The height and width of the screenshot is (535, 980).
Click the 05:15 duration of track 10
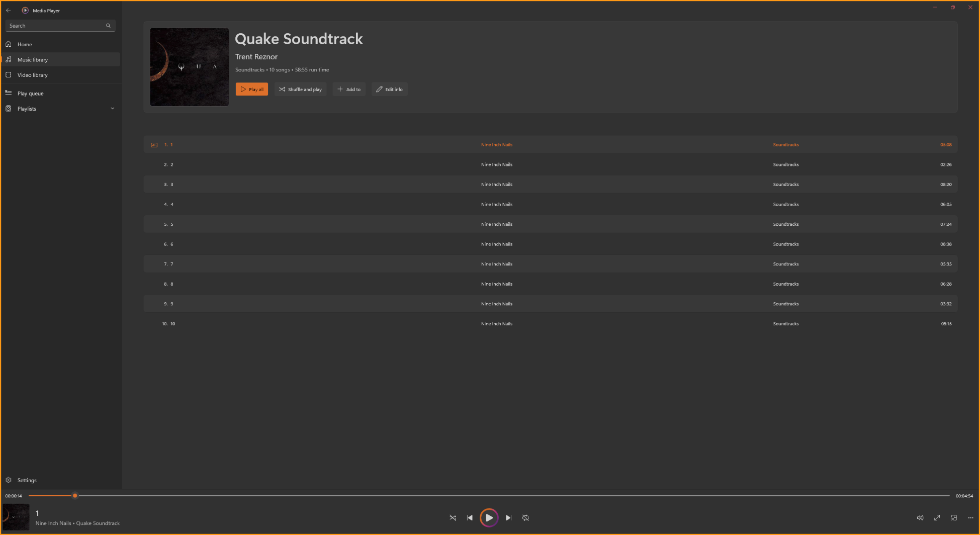[x=946, y=324]
